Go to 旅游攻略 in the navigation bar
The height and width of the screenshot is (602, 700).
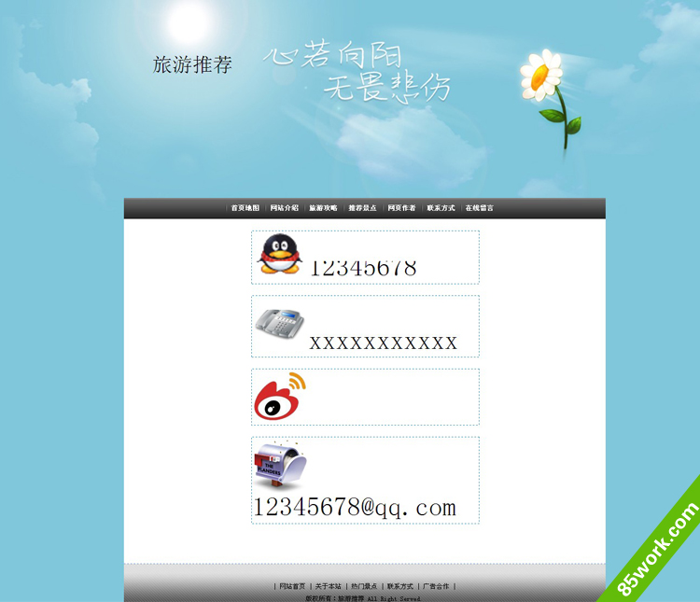pyautogui.click(x=323, y=208)
